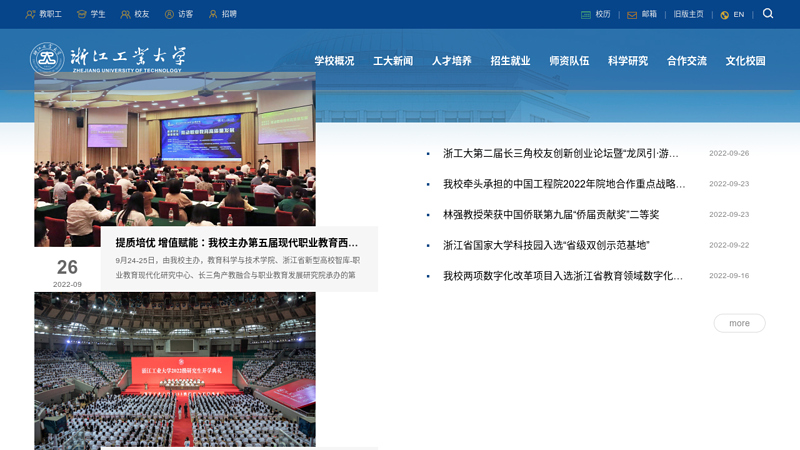Open headline 提质培优 增值赋能 article
800x450 pixels.
point(237,243)
